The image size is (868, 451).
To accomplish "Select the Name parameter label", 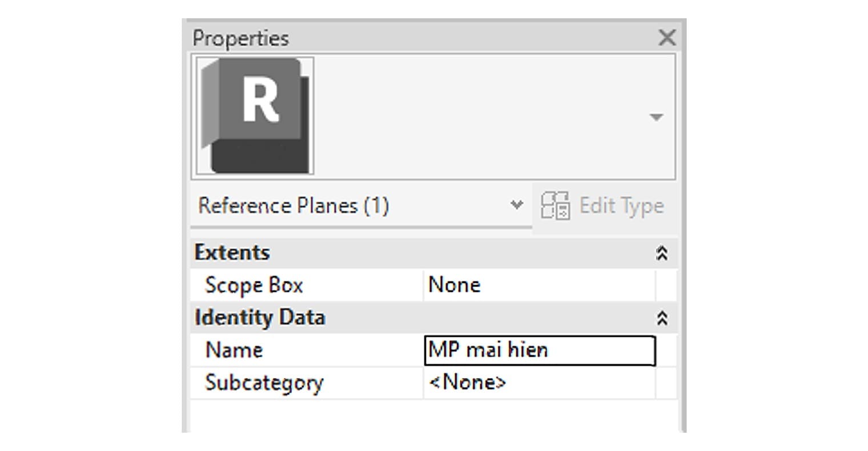I will (234, 350).
